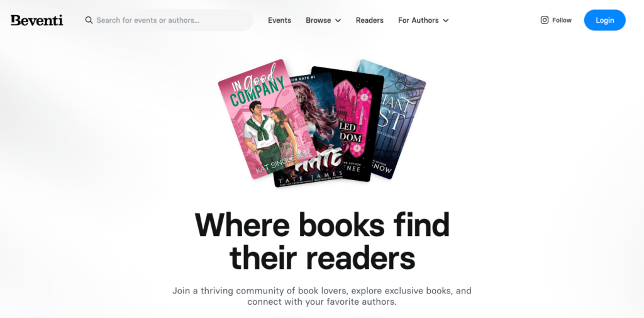Go to the Events page

pyautogui.click(x=279, y=20)
